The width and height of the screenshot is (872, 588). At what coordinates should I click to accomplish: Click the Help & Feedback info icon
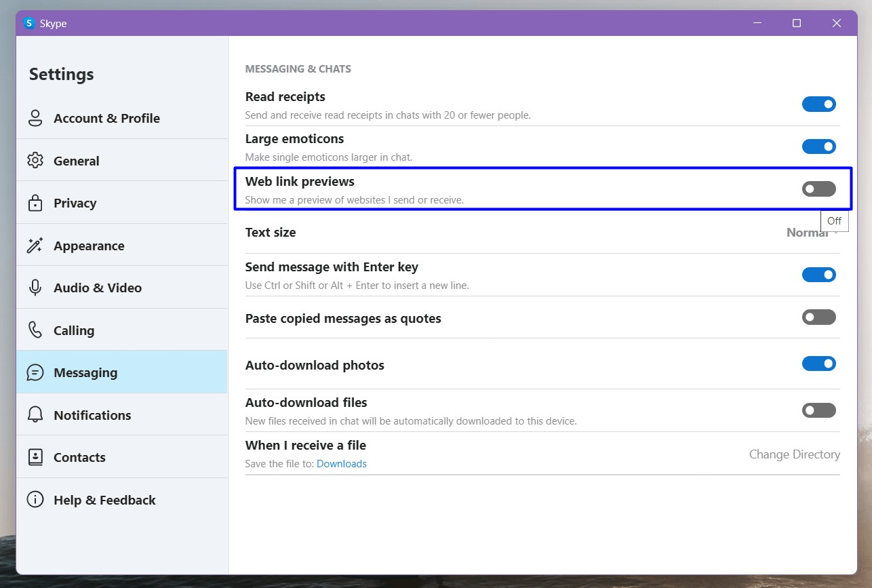(35, 500)
